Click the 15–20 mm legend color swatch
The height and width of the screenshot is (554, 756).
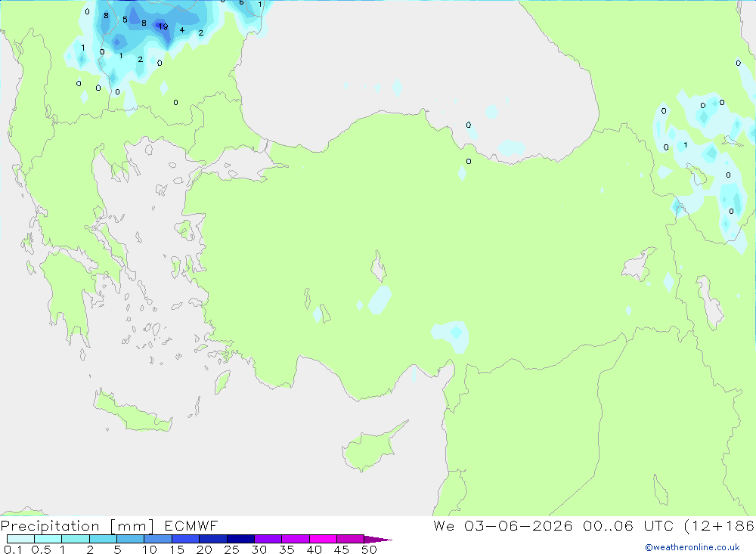click(185, 539)
